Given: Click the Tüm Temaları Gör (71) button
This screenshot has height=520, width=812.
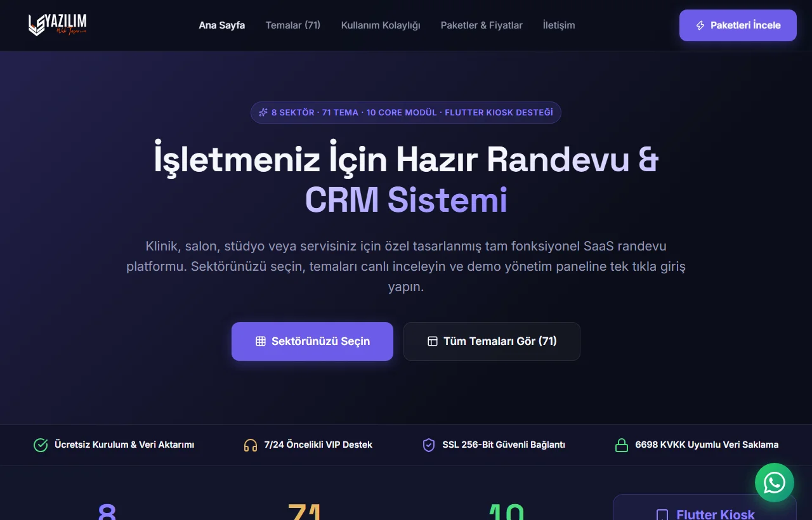Looking at the screenshot, I should (x=492, y=341).
